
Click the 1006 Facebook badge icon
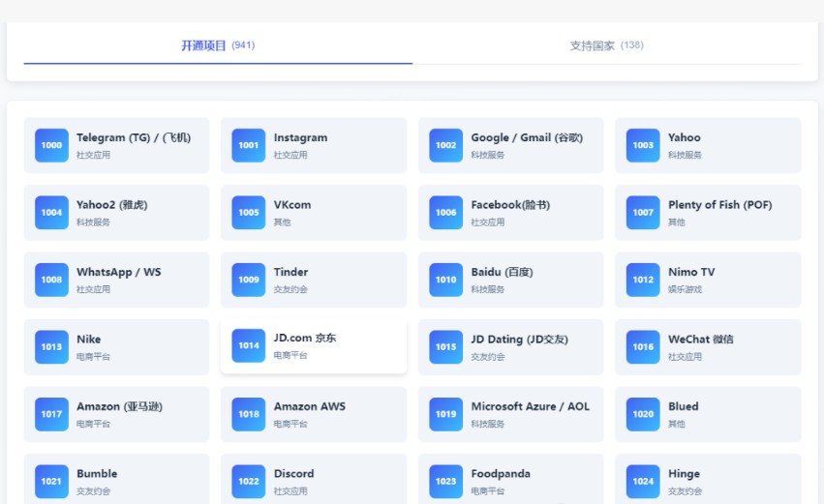[x=445, y=213]
